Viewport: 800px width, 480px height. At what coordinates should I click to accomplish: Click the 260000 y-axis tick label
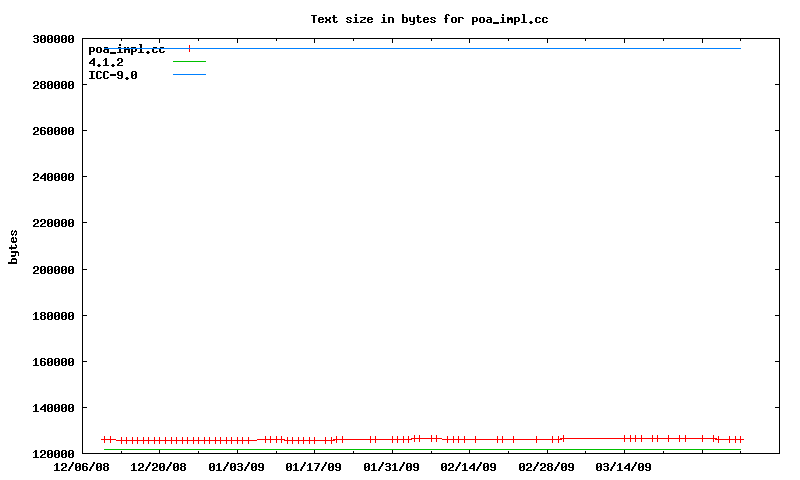(52, 131)
